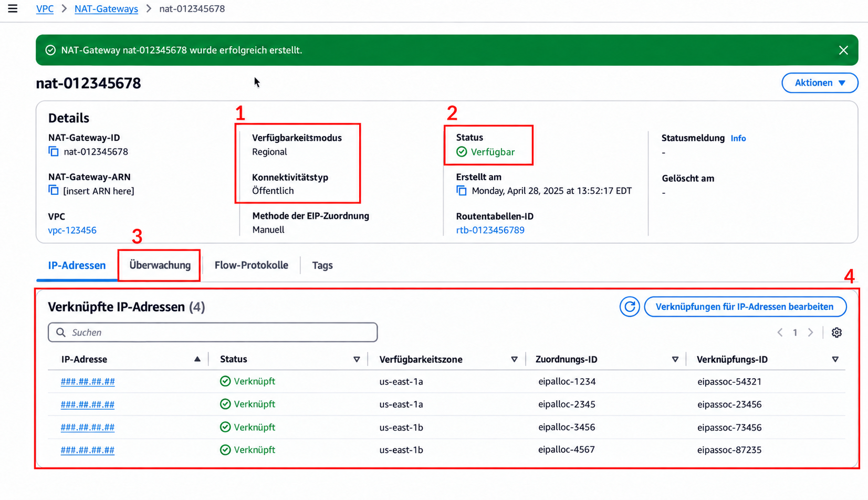Open the vpc-123456 link
868x500 pixels.
click(72, 230)
